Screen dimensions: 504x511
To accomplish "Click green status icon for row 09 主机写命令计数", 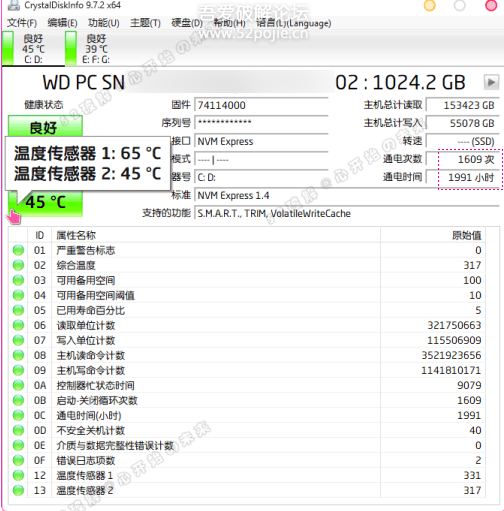I will [18, 370].
